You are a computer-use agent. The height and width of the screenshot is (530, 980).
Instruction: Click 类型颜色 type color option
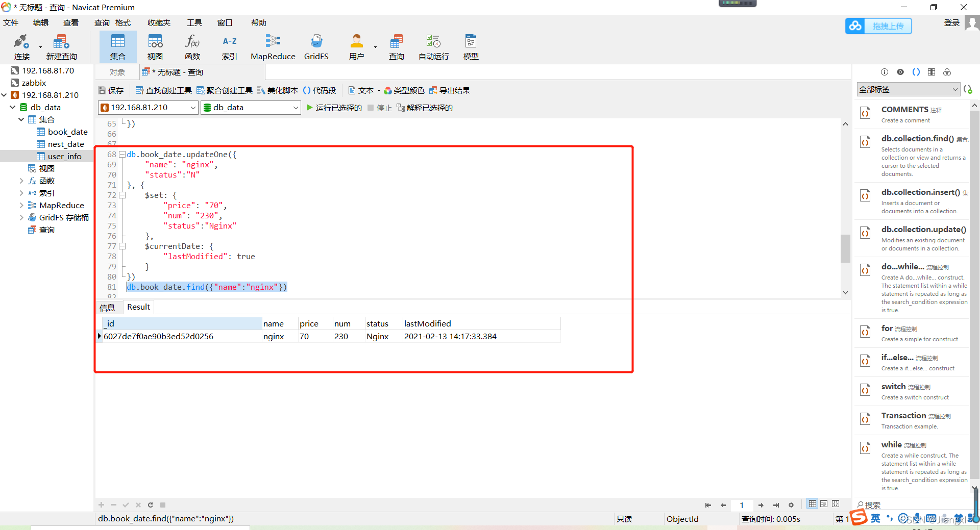pyautogui.click(x=404, y=90)
